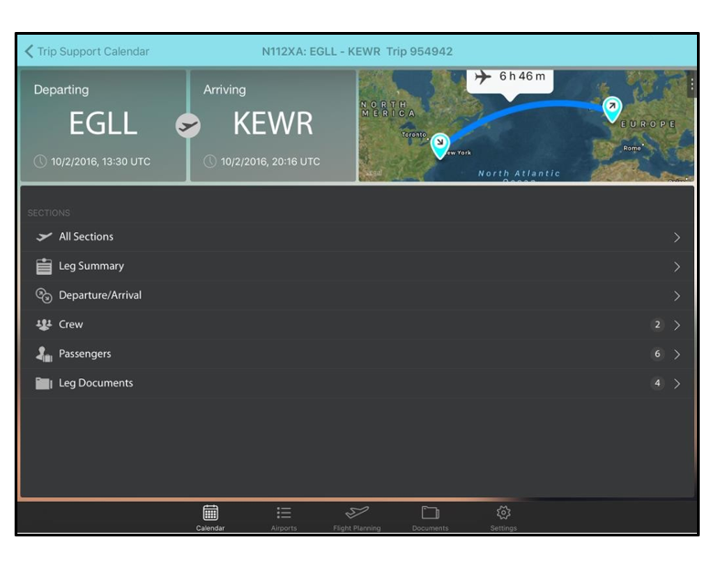728x562 pixels.
Task: Click the three-dot map options button
Action: pyautogui.click(x=691, y=84)
